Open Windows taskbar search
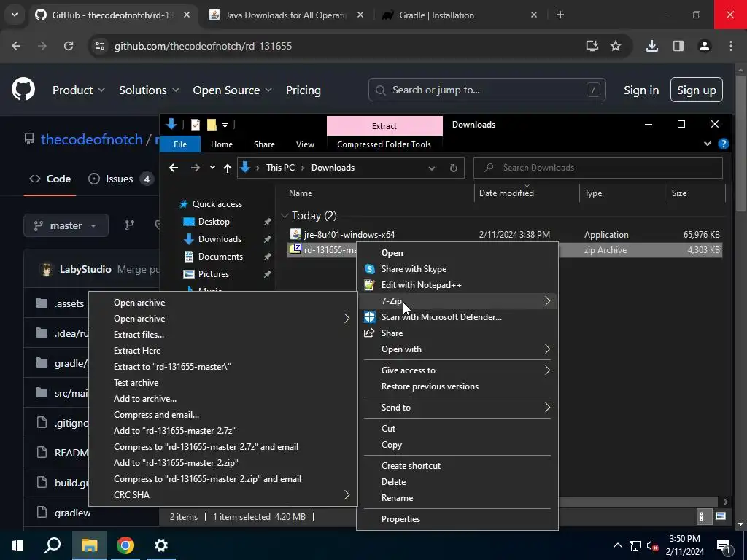 point(53,545)
